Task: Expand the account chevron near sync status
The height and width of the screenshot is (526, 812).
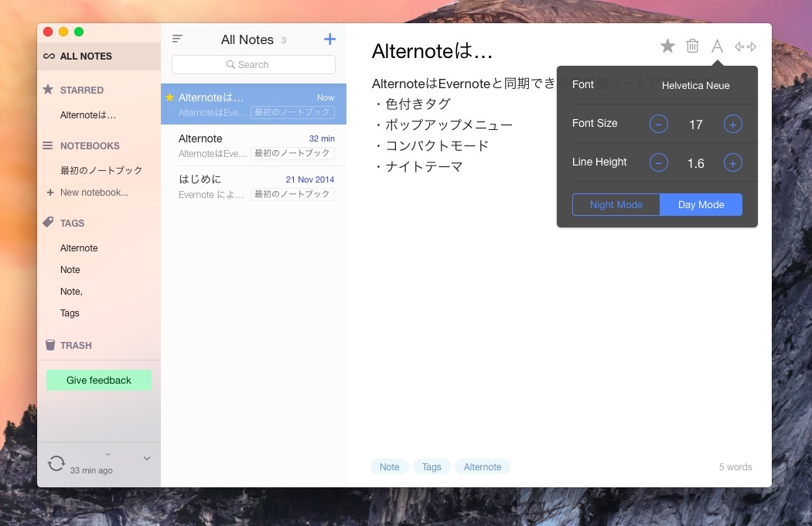Action: coord(147,458)
